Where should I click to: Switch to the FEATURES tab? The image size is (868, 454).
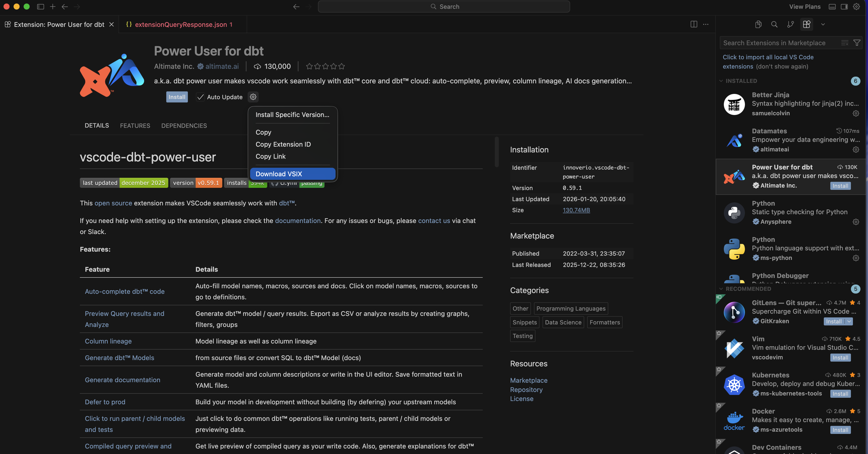coord(135,125)
